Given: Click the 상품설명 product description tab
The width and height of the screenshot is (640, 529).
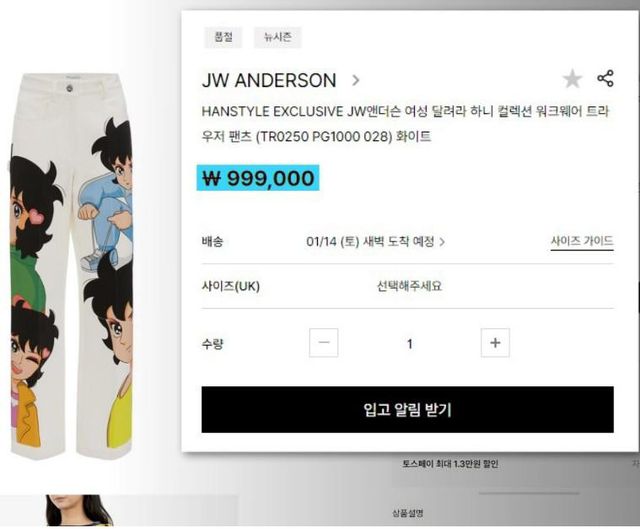Looking at the screenshot, I should pyautogui.click(x=407, y=513).
